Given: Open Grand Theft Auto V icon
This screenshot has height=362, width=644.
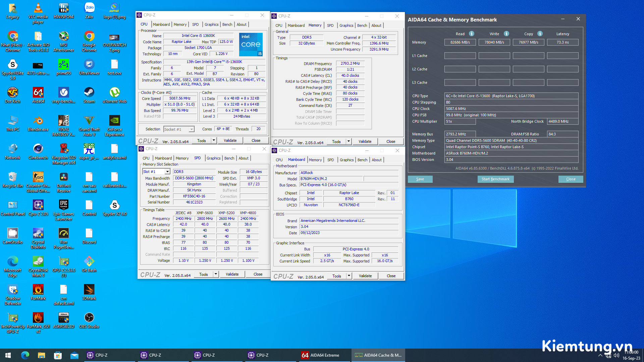Looking at the screenshot, I should tap(89, 126).
